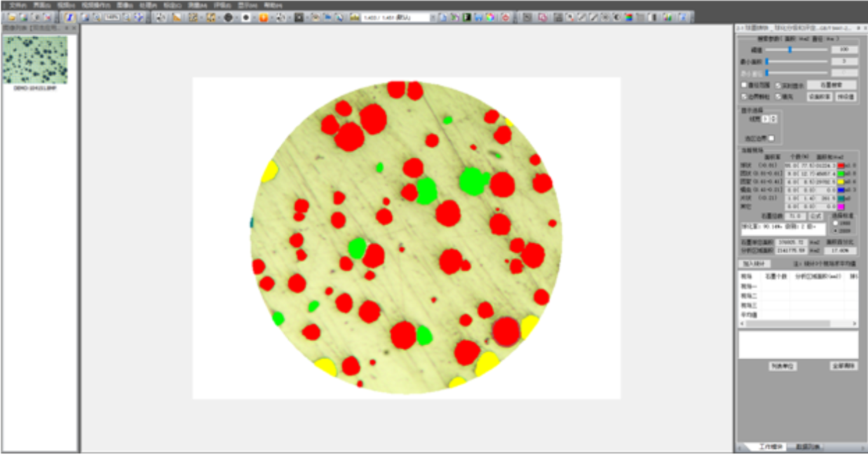The height and width of the screenshot is (456, 868).
Task: Click the first toolbar icon right of calibration dropdown
Action: pos(443,17)
